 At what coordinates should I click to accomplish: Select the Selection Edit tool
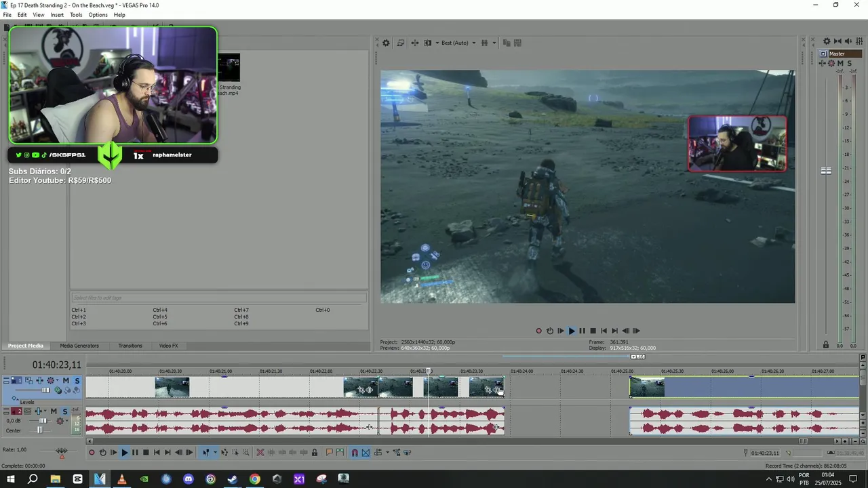[x=235, y=452]
